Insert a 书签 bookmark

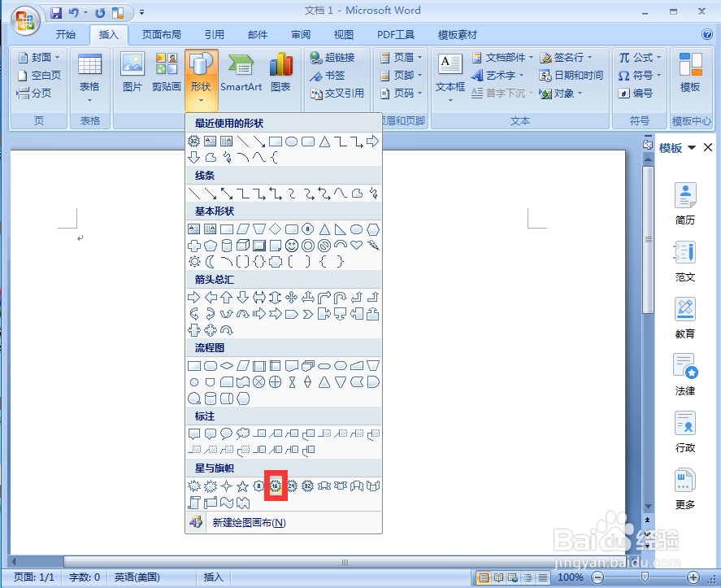[x=328, y=76]
